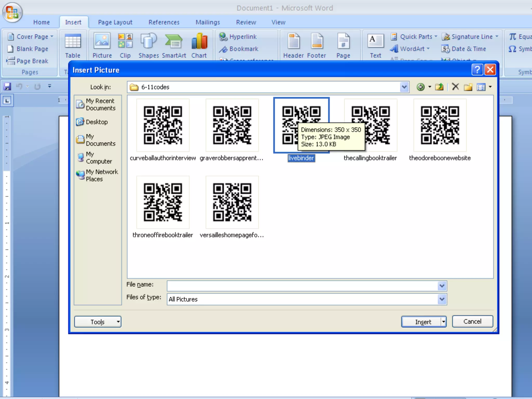The height and width of the screenshot is (399, 532).
Task: Click the Up One Level folder icon
Action: click(x=439, y=87)
